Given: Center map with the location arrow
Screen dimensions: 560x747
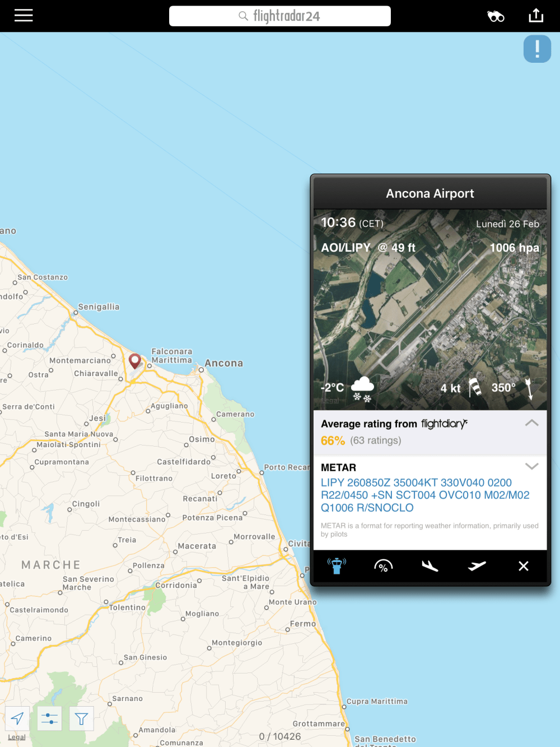Looking at the screenshot, I should point(17,718).
